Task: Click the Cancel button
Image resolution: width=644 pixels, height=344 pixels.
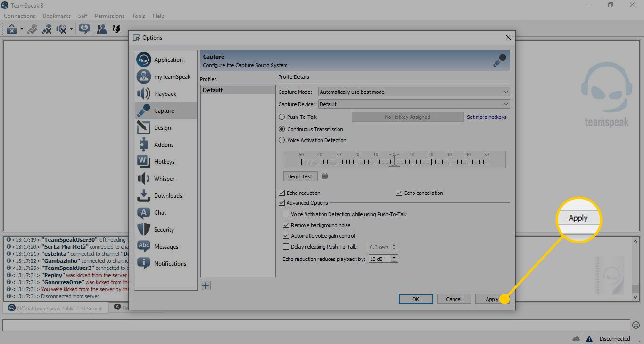Action: click(x=454, y=299)
